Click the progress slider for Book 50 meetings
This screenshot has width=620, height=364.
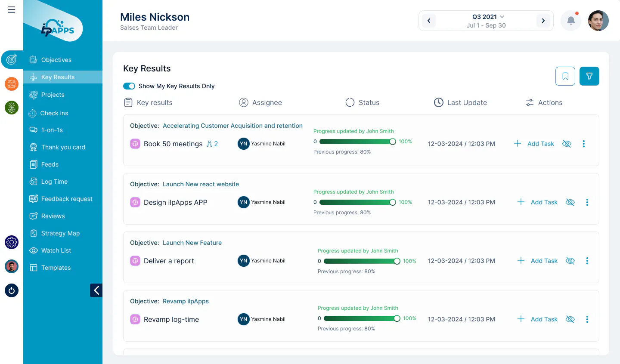coord(358,142)
